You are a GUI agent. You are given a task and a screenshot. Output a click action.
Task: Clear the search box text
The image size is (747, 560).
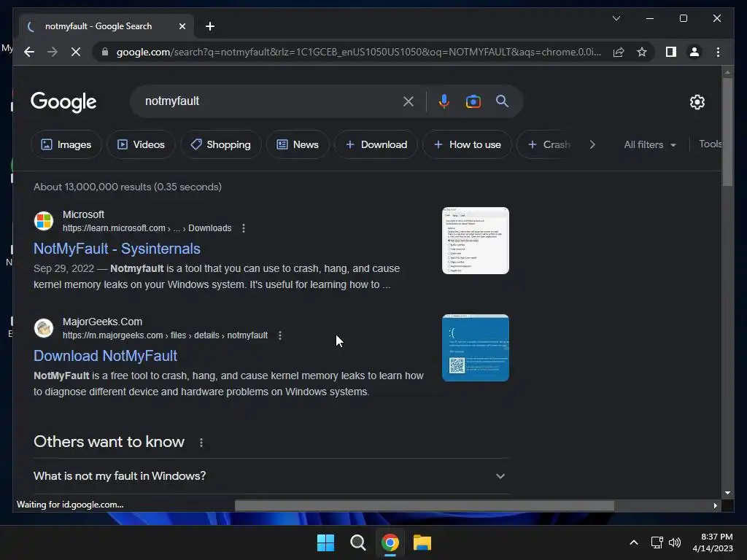(409, 101)
